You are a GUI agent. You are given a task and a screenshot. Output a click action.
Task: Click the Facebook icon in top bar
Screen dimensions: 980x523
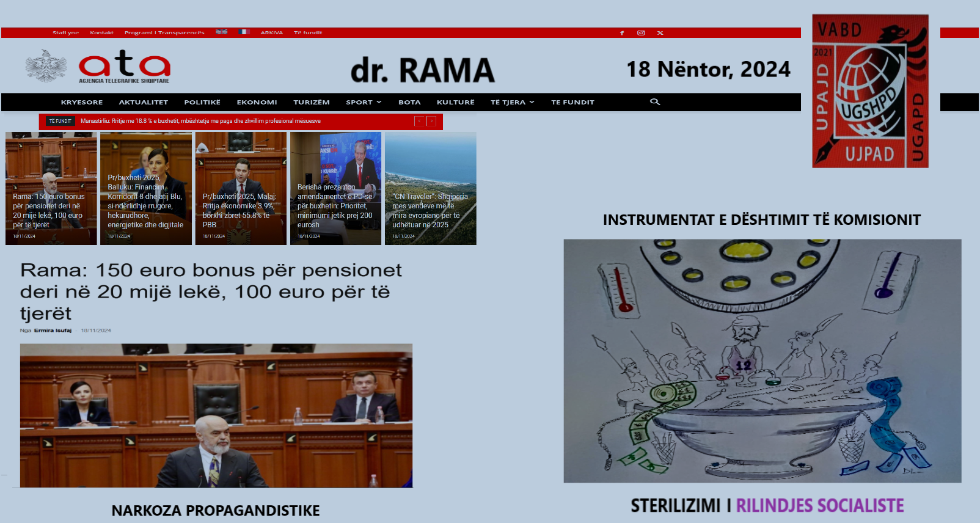pyautogui.click(x=622, y=33)
